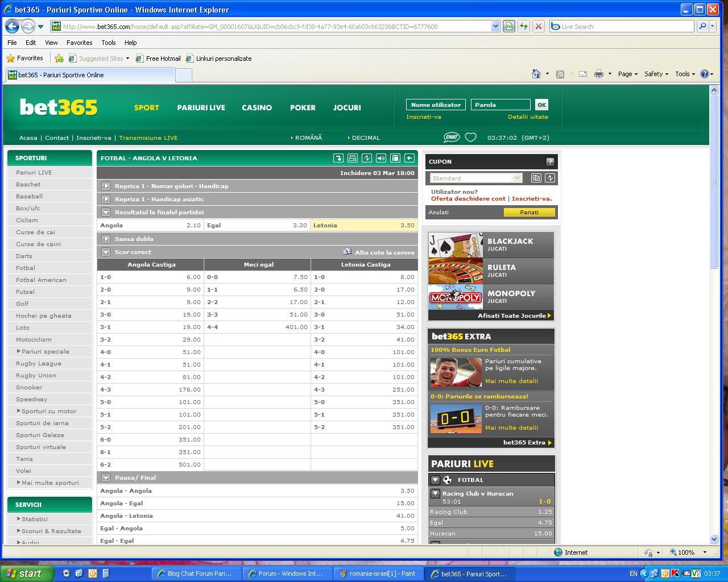Image resolution: width=728 pixels, height=582 pixels.
Task: Select Letonia 3.50 final result odds
Action: pyautogui.click(x=364, y=225)
